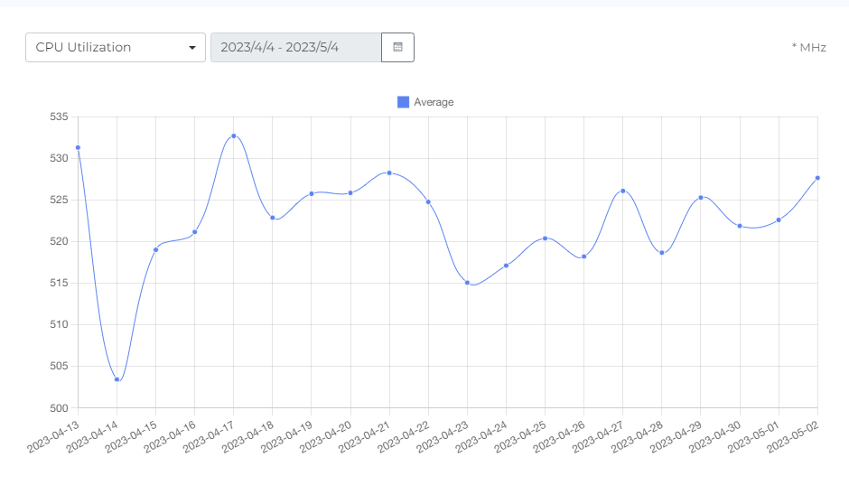Click the 2023-04-18 data point
This screenshot has width=849, height=504.
coord(273,218)
